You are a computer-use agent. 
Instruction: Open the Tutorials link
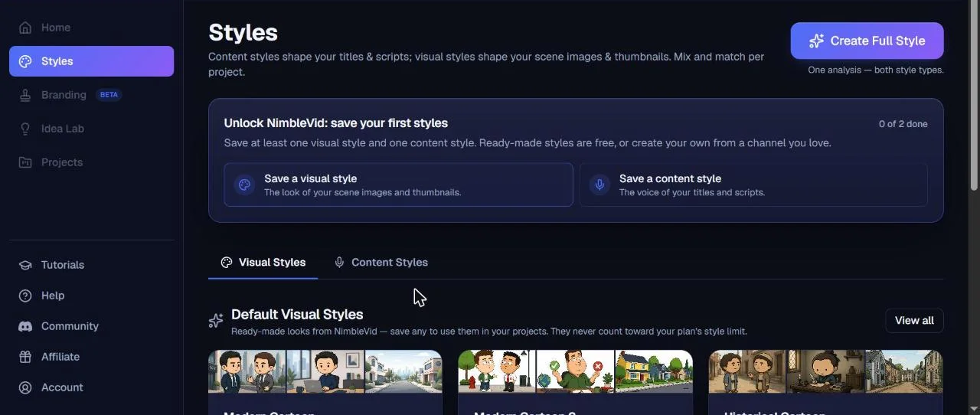91,265
